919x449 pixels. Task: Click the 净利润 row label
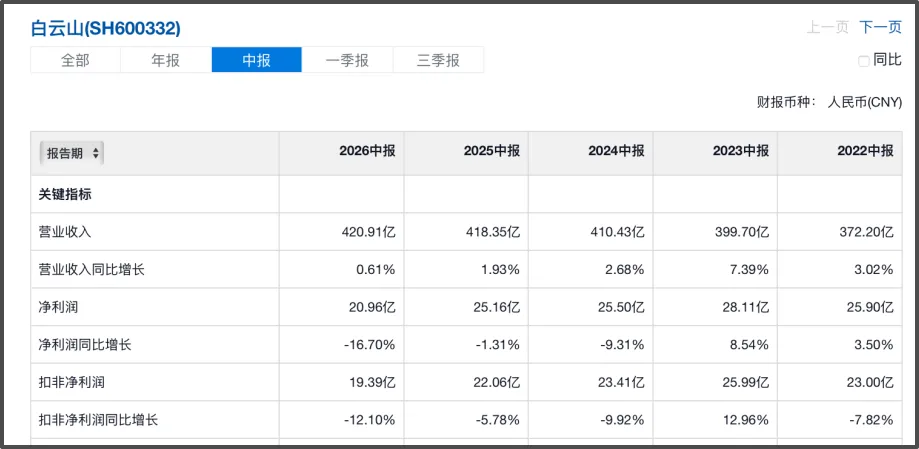[58, 307]
